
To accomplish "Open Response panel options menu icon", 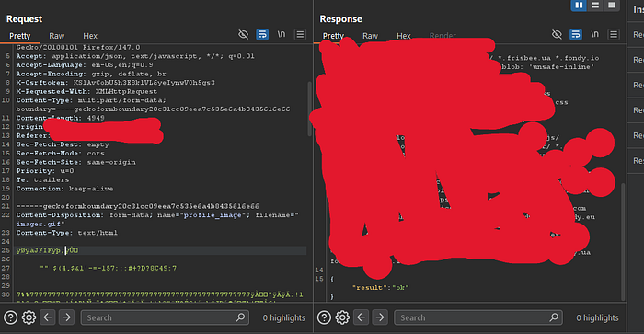I will 614,34.
